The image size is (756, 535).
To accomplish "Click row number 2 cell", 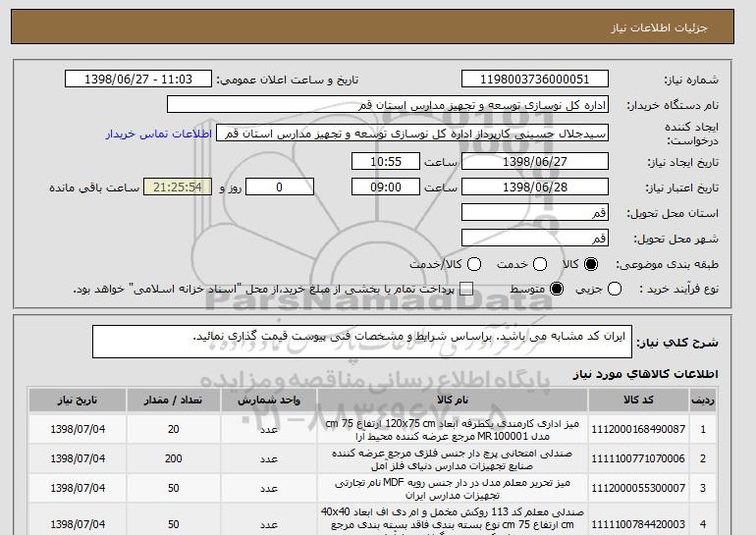I will (702, 458).
